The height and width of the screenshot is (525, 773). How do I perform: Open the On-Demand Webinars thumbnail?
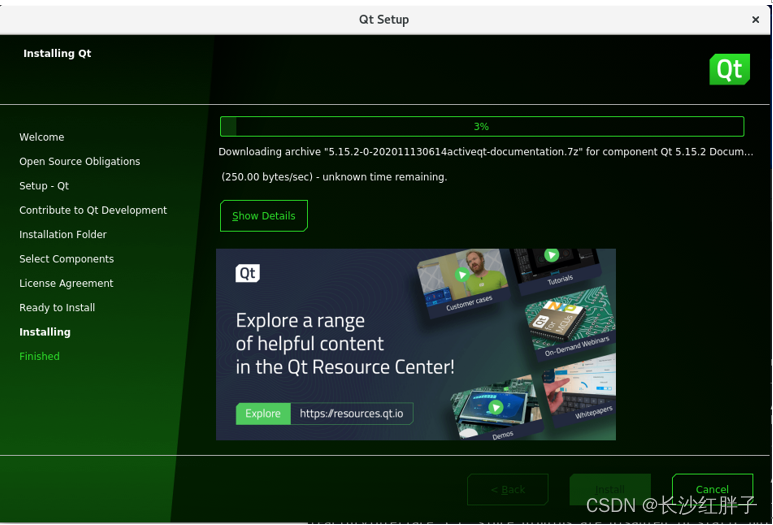(x=570, y=322)
